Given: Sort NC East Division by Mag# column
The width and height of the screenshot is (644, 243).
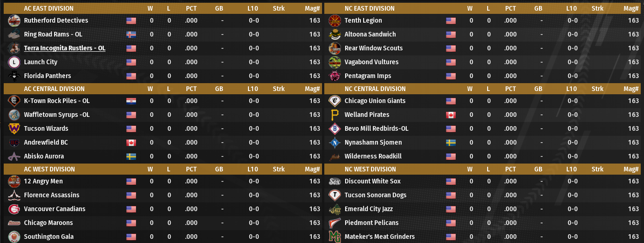Looking at the screenshot, I should (631, 8).
